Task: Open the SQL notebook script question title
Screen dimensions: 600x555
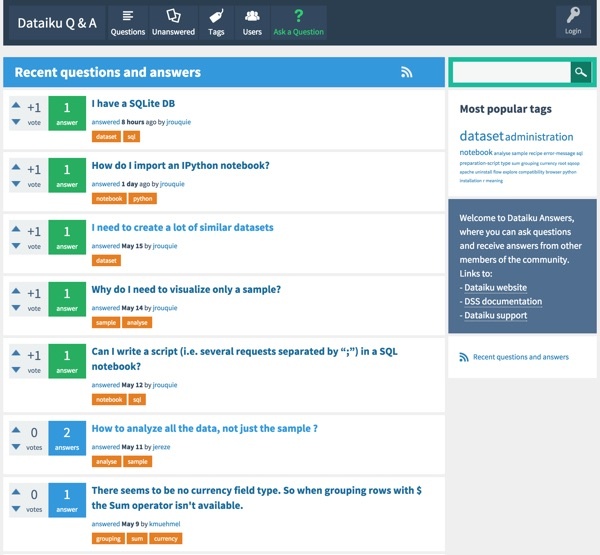Action: click(245, 359)
